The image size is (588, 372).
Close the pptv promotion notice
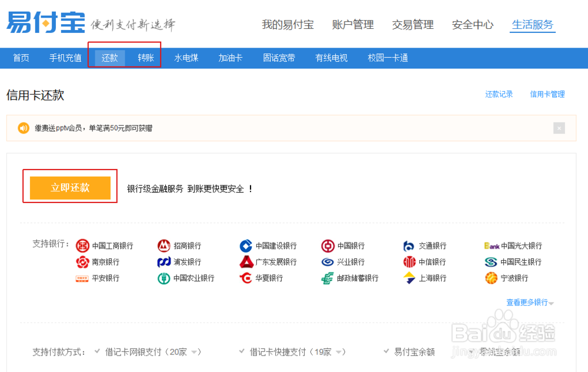point(559,128)
